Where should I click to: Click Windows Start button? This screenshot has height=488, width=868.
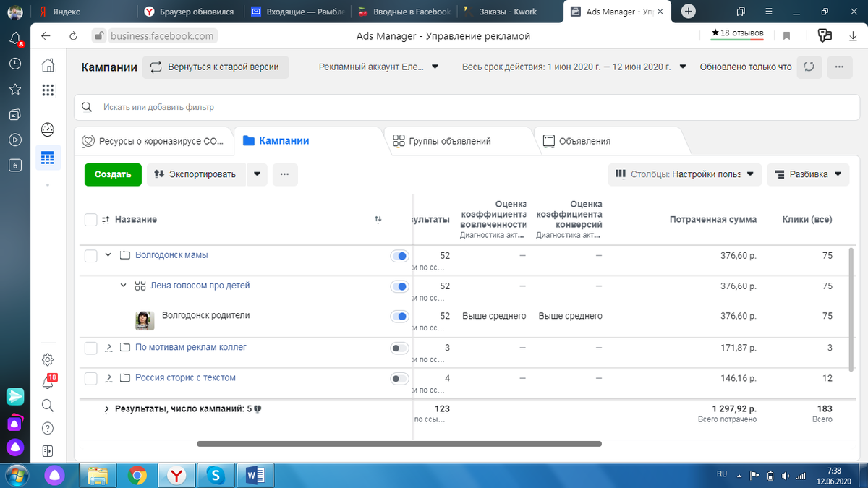click(x=16, y=475)
